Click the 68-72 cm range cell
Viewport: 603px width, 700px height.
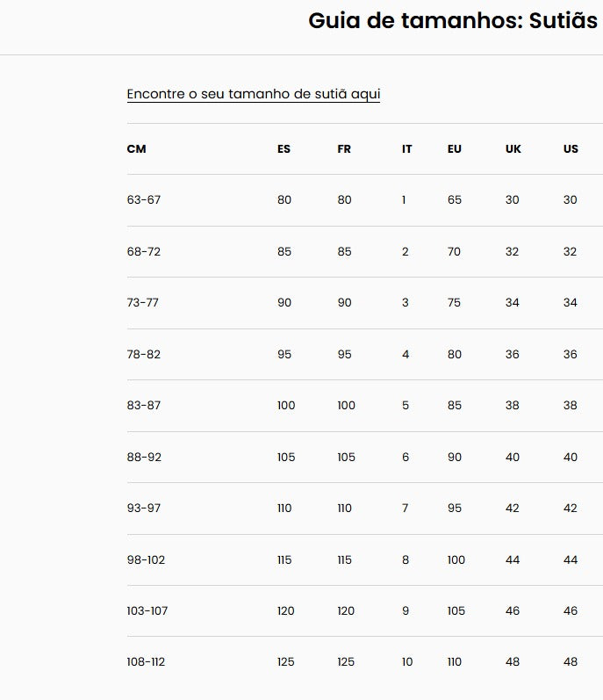point(144,252)
